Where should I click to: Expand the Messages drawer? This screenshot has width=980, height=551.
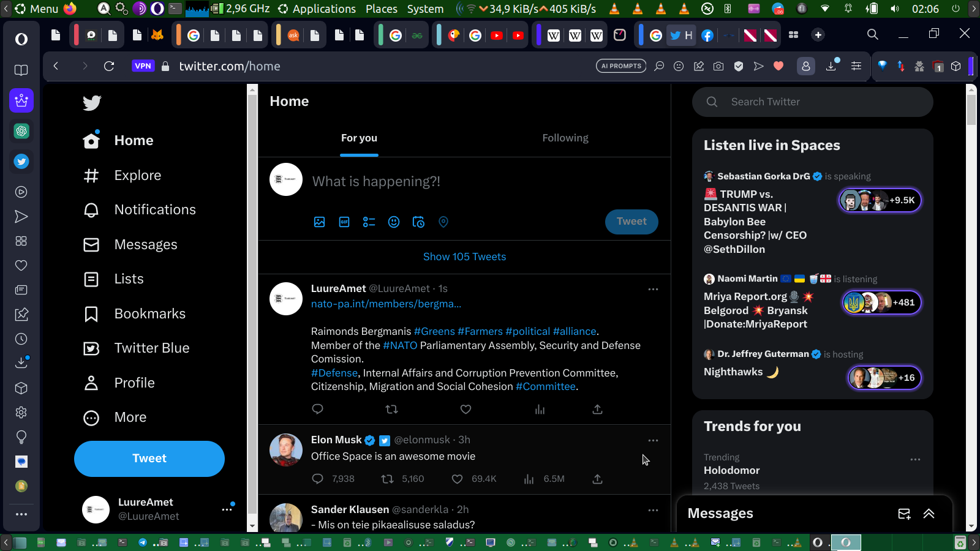click(x=929, y=514)
